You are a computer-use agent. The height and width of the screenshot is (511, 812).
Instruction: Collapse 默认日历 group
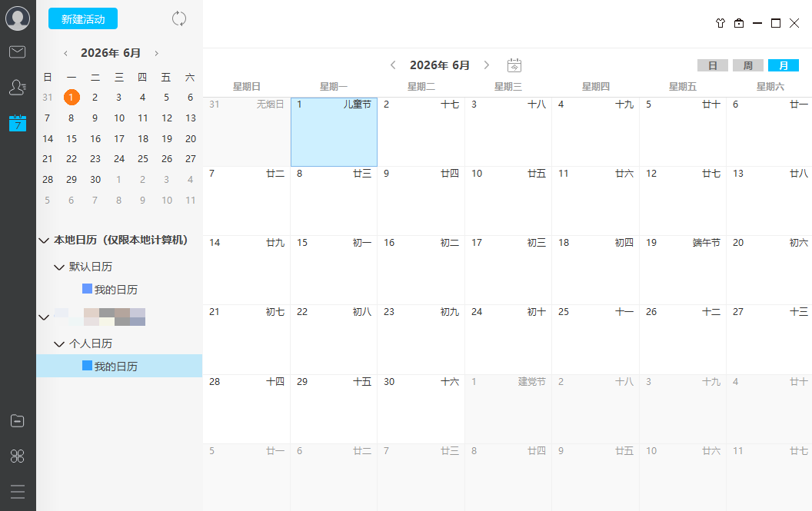pyautogui.click(x=59, y=267)
